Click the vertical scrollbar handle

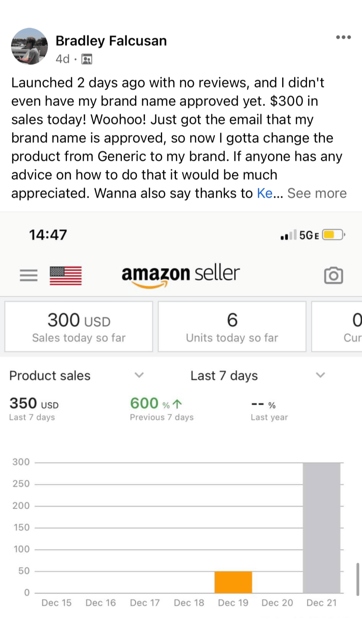[358, 579]
